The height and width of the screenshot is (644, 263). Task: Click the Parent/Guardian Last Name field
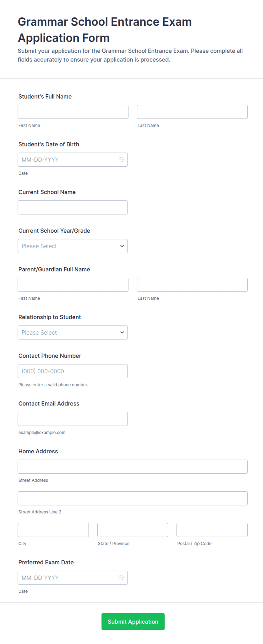click(x=192, y=285)
